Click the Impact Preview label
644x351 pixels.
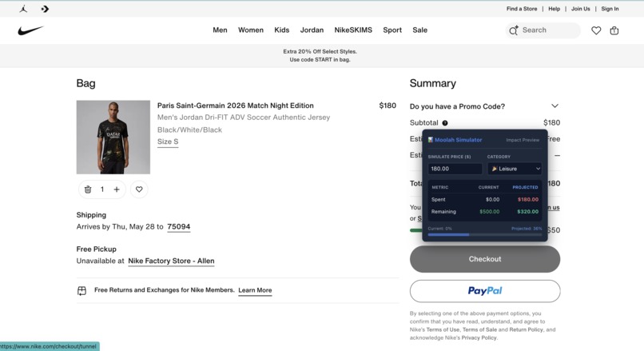[x=523, y=140]
